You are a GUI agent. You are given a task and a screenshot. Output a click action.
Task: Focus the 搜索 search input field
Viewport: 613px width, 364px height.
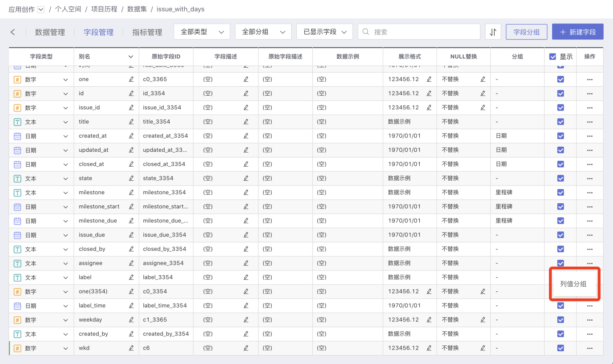pos(424,32)
